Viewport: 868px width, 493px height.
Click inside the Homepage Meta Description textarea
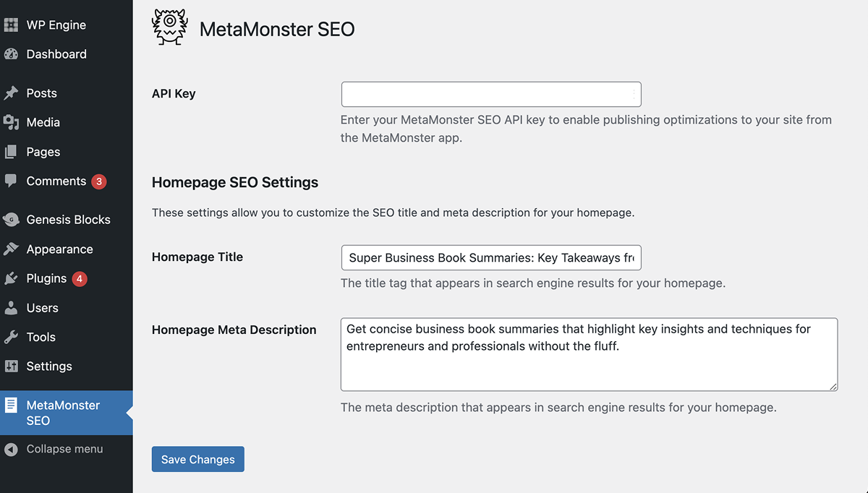pos(588,354)
